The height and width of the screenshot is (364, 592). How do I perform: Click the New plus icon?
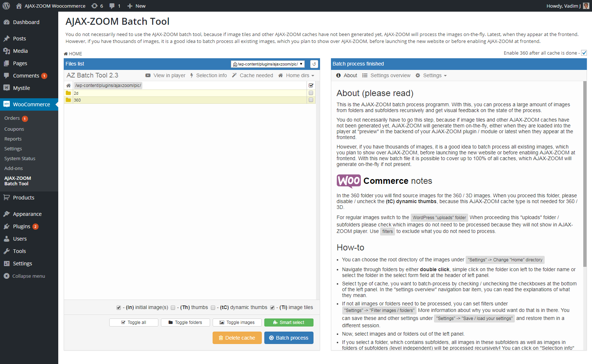[x=130, y=6]
